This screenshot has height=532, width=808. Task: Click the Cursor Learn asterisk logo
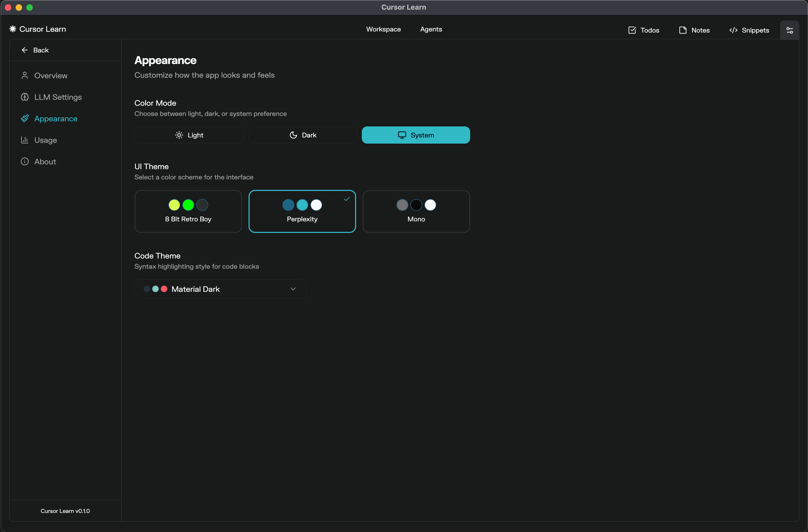coord(13,29)
